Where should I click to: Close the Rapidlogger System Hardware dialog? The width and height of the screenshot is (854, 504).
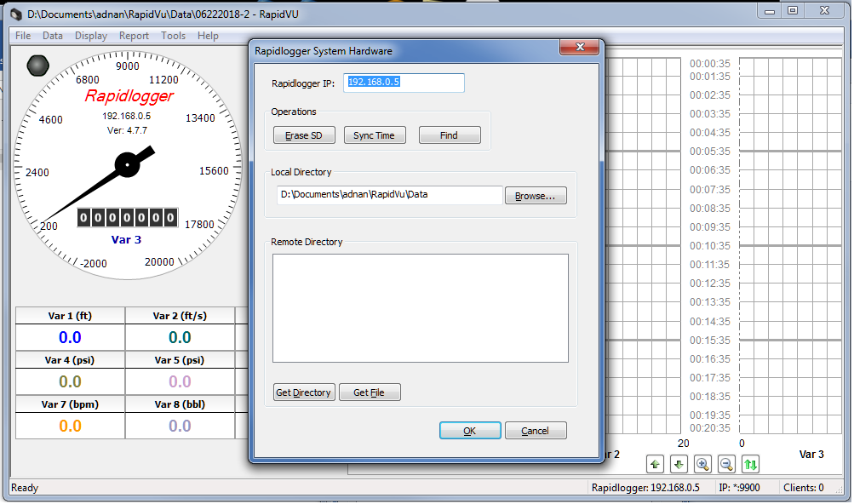click(x=580, y=48)
